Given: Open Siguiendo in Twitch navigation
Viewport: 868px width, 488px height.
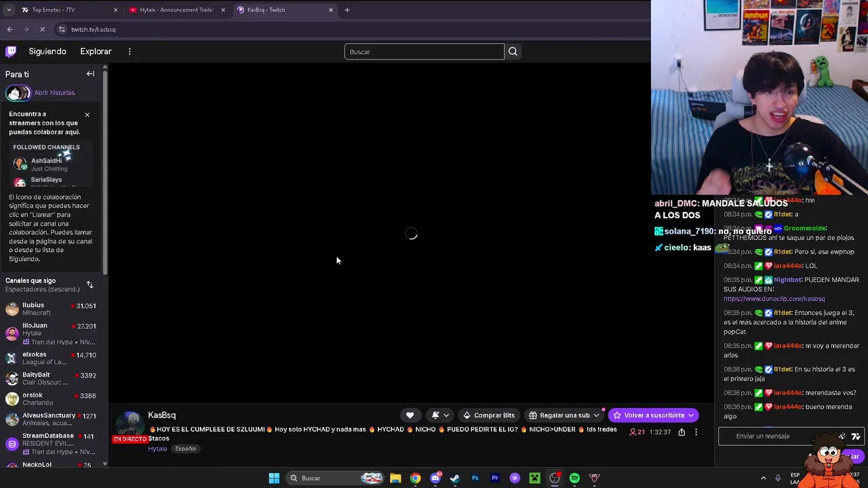Looking at the screenshot, I should click(47, 52).
